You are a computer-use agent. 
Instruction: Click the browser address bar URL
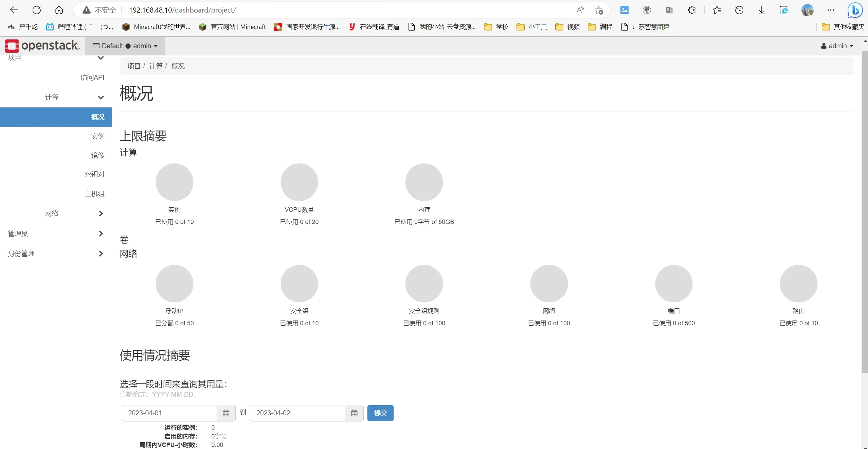click(x=182, y=10)
